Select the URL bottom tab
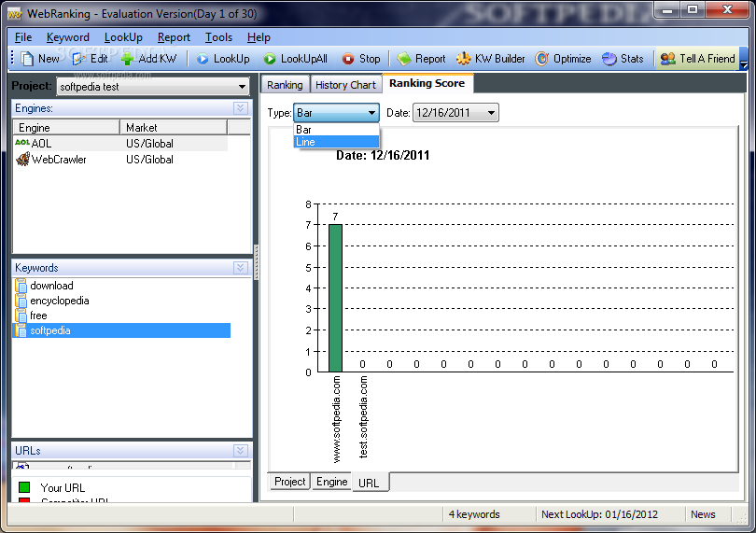This screenshot has height=533, width=756. click(x=369, y=483)
